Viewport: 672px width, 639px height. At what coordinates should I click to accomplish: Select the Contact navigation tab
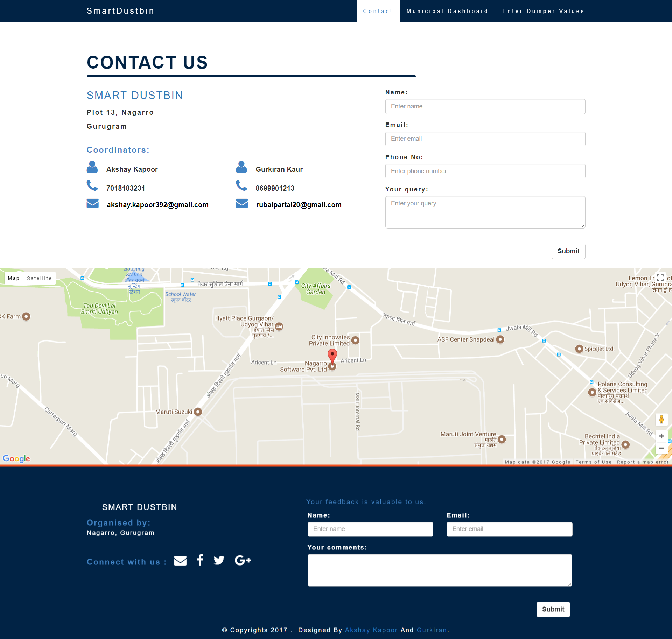tap(378, 11)
